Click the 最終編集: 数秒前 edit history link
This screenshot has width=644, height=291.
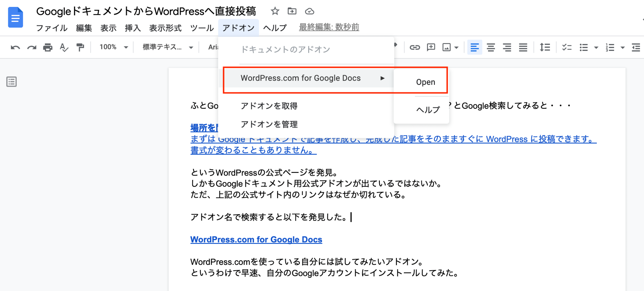pos(329,27)
